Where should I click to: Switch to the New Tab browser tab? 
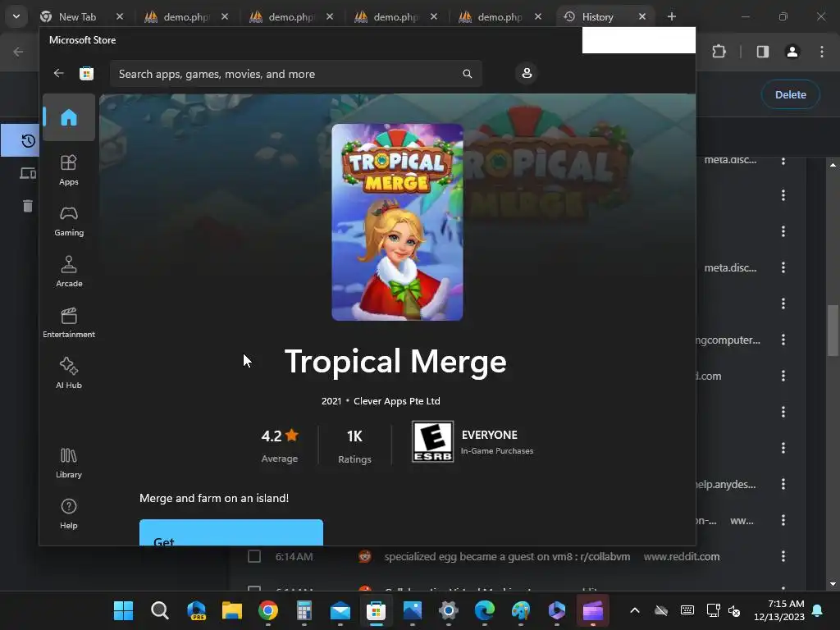pyautogui.click(x=83, y=16)
